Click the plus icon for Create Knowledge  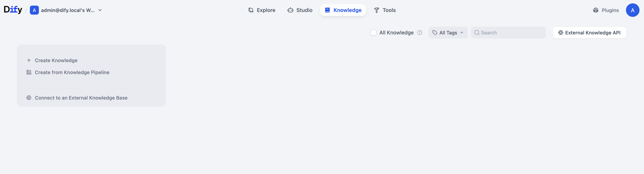click(x=29, y=60)
